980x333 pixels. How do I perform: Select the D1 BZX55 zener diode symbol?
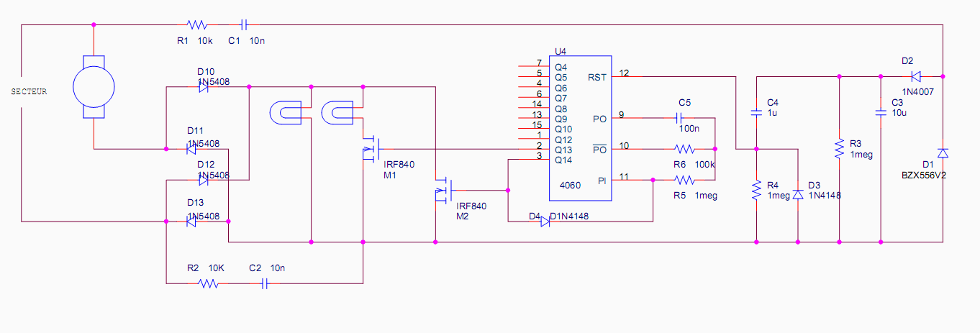point(943,153)
